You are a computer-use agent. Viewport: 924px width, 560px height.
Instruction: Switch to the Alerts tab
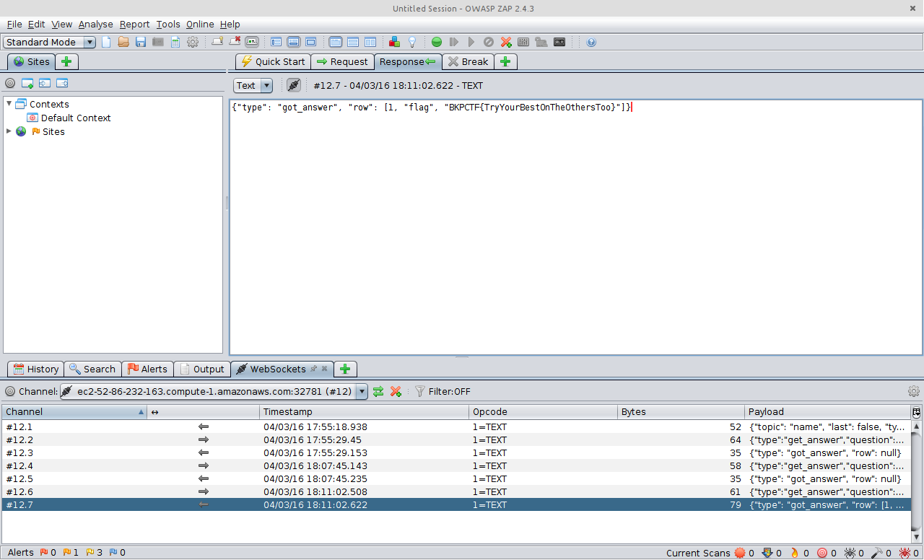click(147, 369)
